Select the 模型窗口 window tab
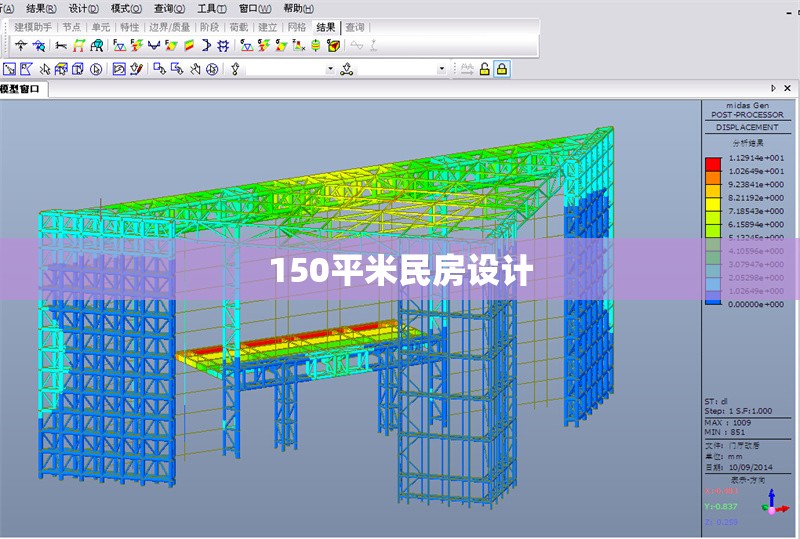Image resolution: width=800 pixels, height=539 pixels. 21,89
